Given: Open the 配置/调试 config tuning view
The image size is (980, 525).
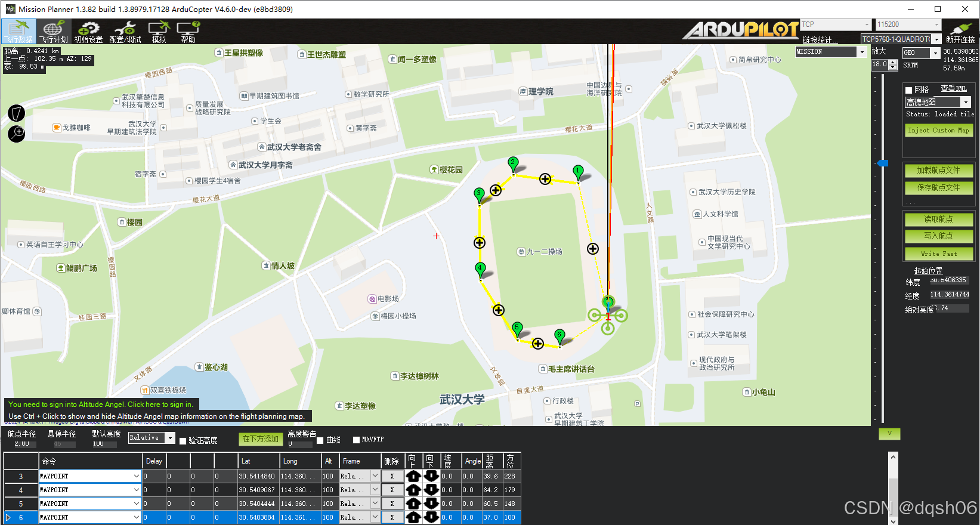Looking at the screenshot, I should point(125,31).
